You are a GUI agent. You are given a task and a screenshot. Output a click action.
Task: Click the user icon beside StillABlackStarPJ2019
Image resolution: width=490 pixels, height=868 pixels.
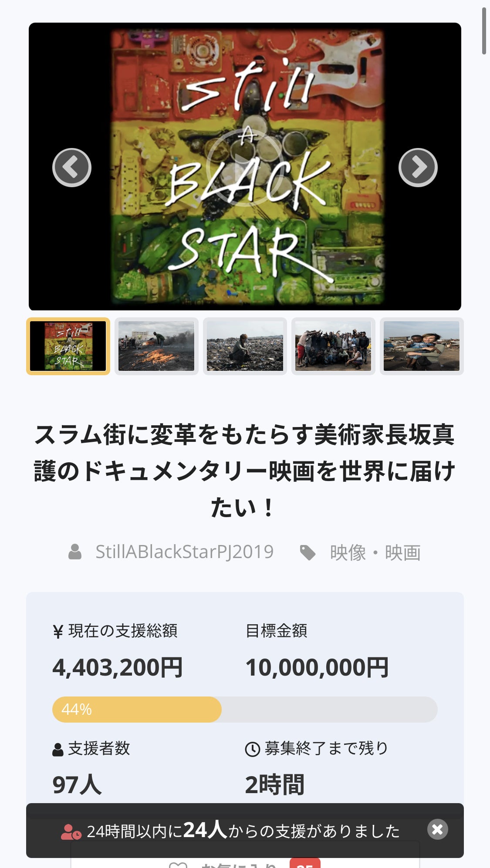[75, 552]
